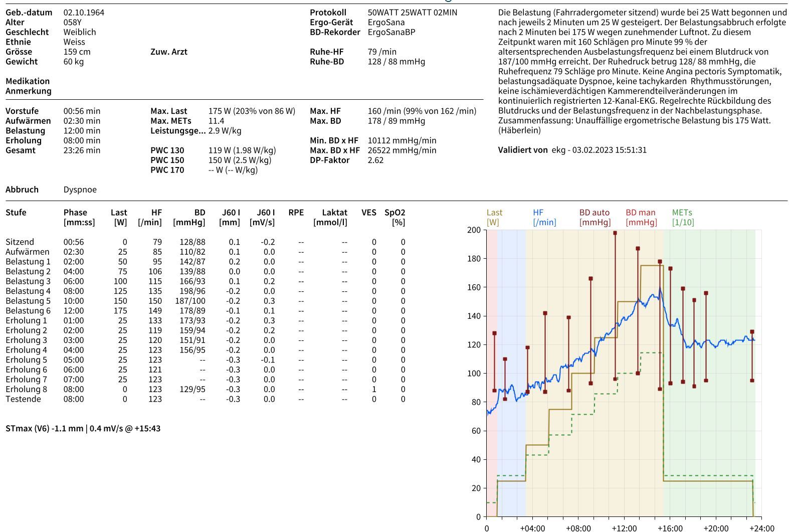This screenshot has width=789, height=532.
Task: Click the blood pressure value 198/96
Action: (x=192, y=291)
